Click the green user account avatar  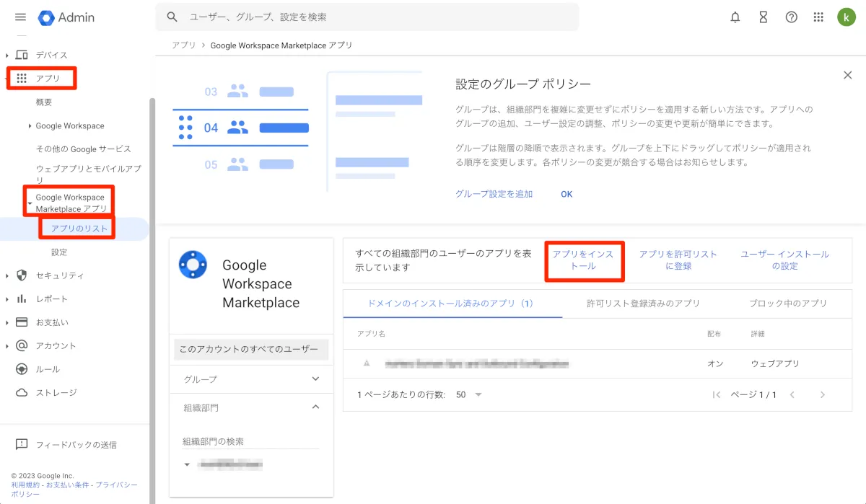tap(846, 17)
